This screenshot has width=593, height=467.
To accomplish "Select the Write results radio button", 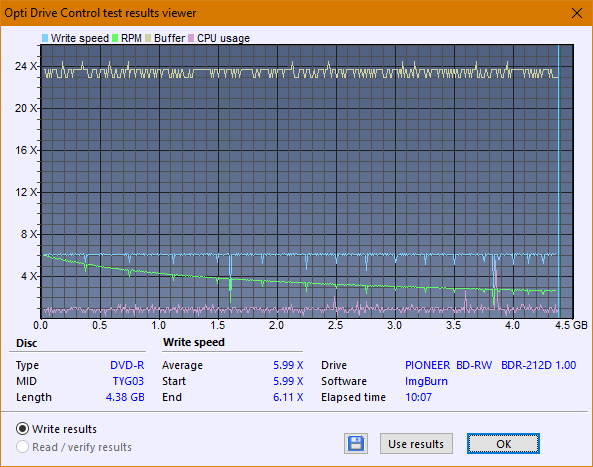I will pyautogui.click(x=22, y=429).
